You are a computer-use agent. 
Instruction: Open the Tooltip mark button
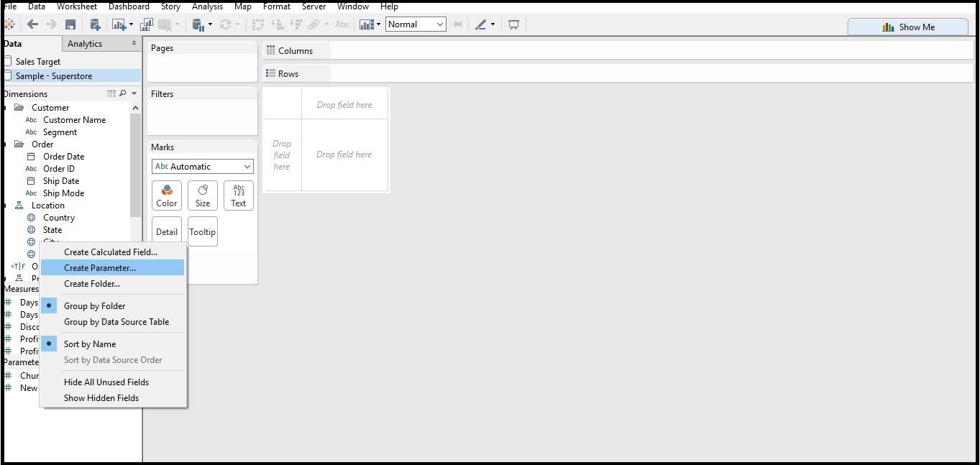[x=202, y=231]
